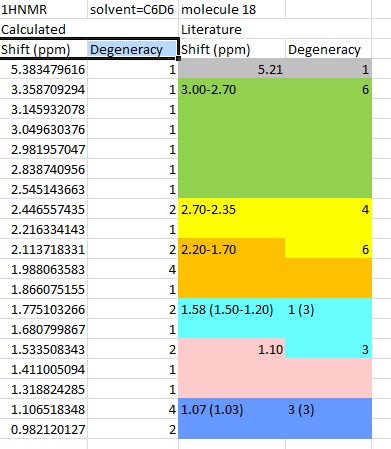Select the solvent=C6D6 cell
The image size is (391, 449).
coord(133,9)
